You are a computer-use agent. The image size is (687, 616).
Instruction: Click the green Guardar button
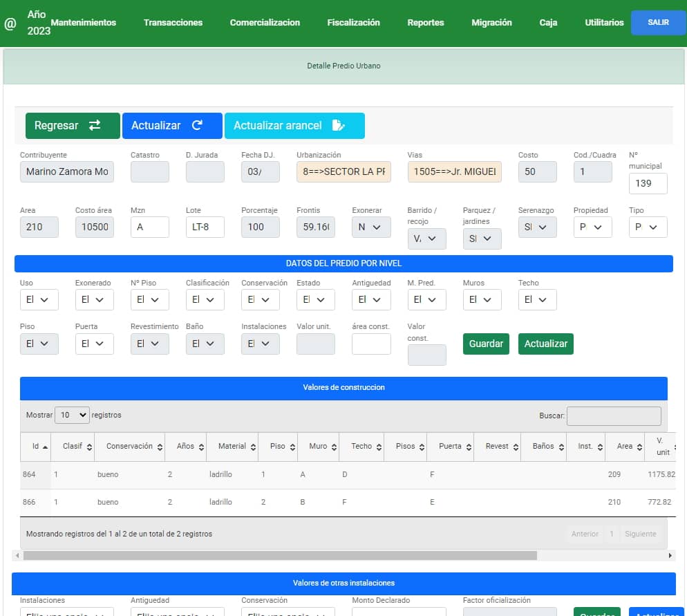(486, 344)
